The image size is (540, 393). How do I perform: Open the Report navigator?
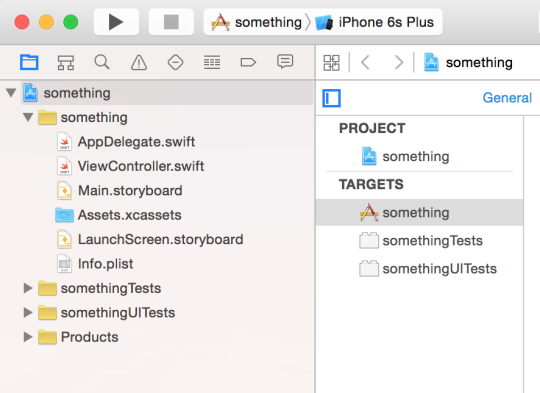[285, 62]
